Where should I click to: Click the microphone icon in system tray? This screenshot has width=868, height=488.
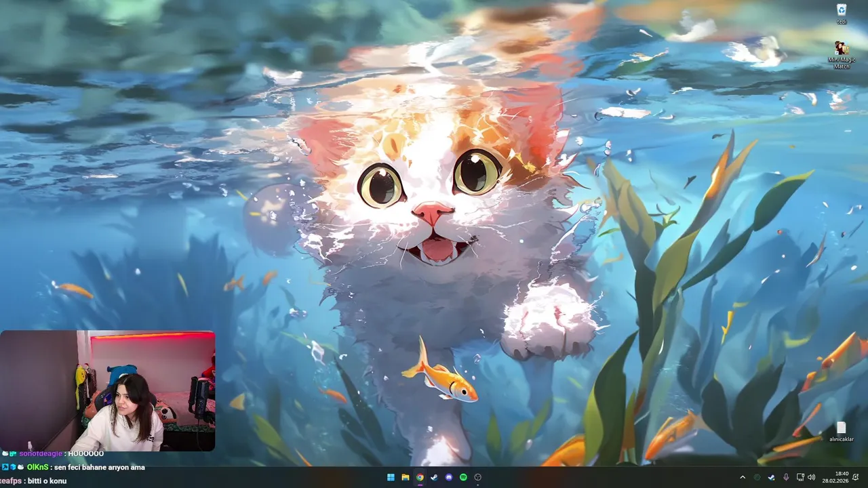click(x=786, y=477)
